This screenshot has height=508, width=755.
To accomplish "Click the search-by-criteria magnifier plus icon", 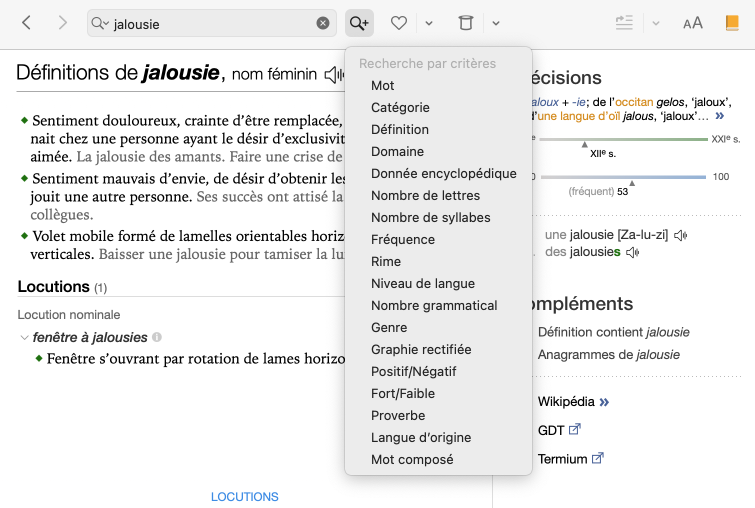I will point(358,23).
